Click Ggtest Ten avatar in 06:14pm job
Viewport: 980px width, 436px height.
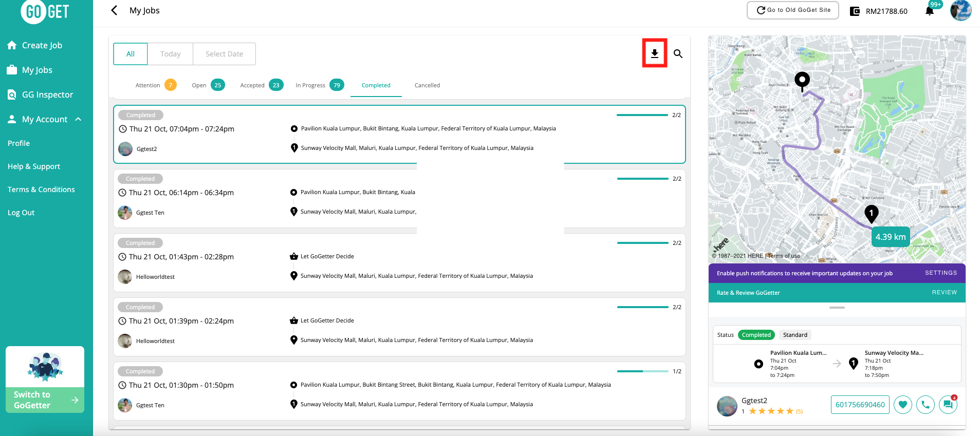[125, 213]
